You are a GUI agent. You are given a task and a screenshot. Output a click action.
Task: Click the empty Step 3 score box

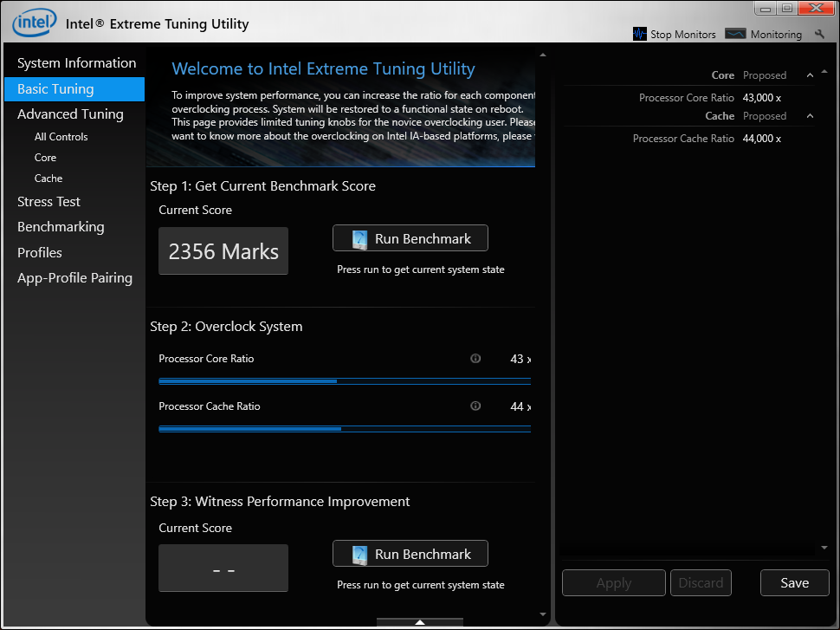click(223, 568)
